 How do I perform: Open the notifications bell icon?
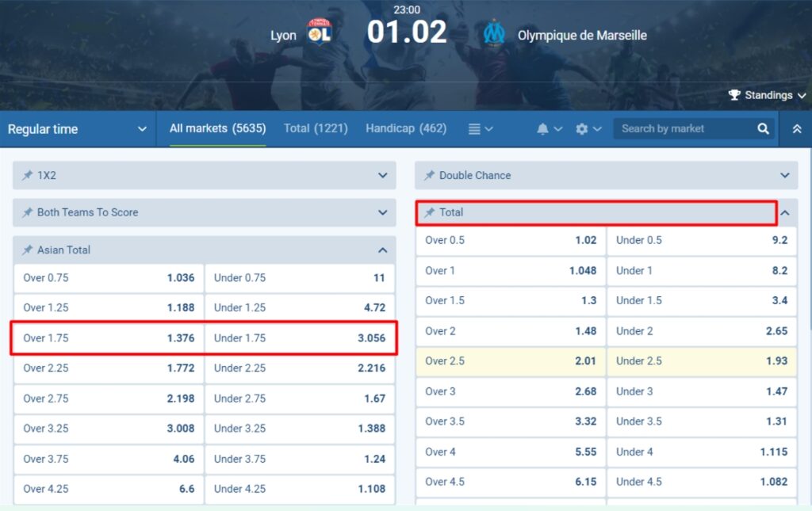[545, 128]
